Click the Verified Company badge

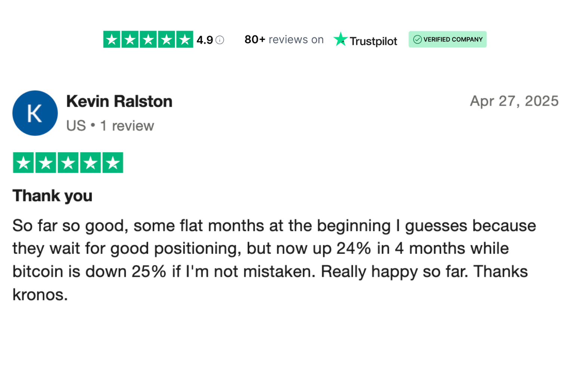(447, 40)
